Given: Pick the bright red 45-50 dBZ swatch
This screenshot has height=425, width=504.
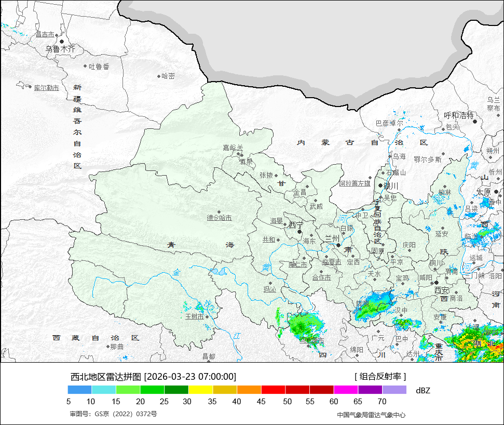Looking at the screenshot, I should [x=274, y=390].
